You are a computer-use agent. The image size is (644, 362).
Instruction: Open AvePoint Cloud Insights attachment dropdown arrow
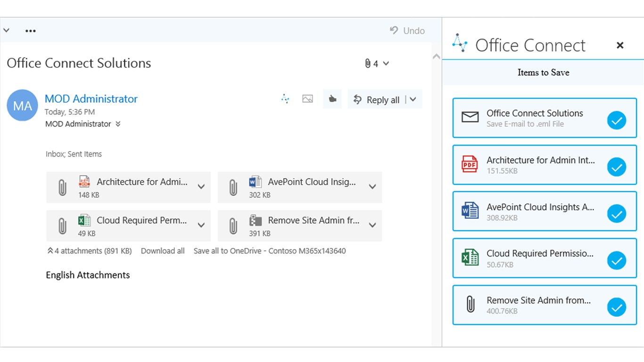[x=372, y=187]
